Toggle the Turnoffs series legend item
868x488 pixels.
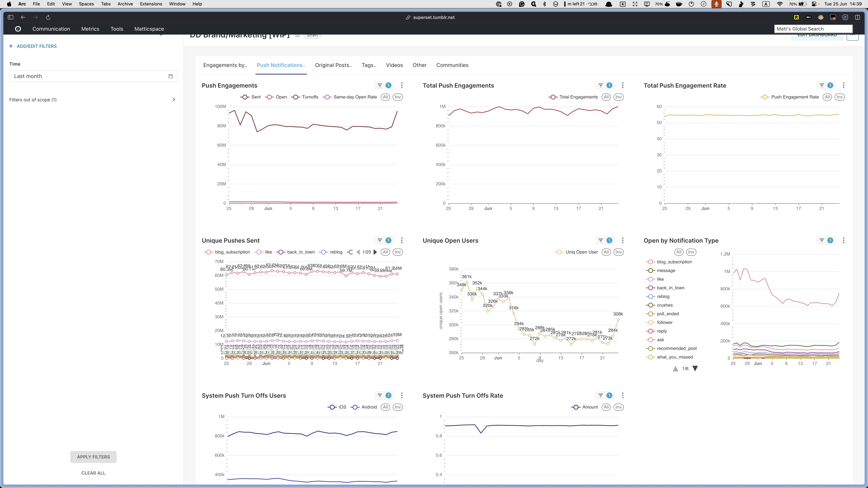305,97
